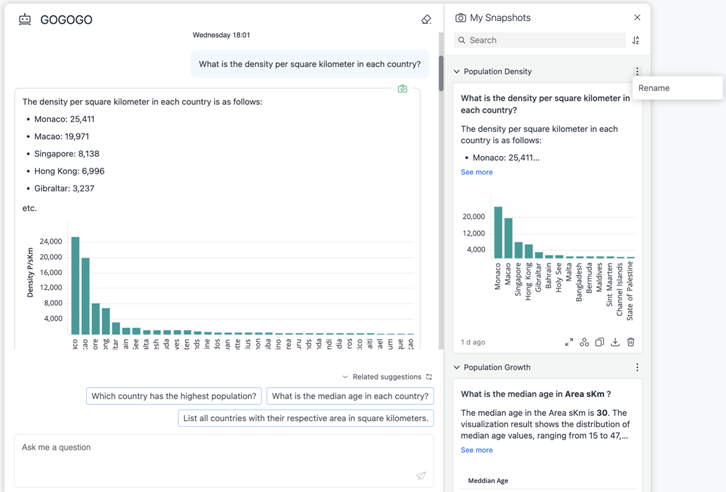Copy the Population Density snapshot

[x=600, y=342]
